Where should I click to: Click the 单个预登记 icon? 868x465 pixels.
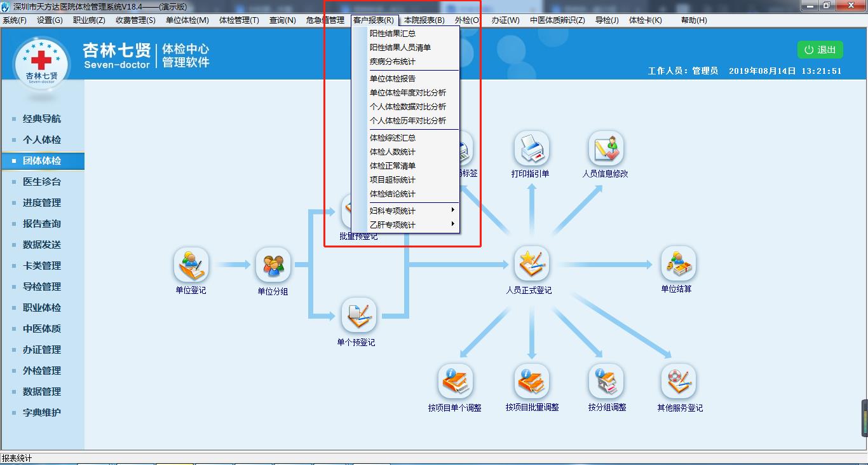[x=358, y=316]
